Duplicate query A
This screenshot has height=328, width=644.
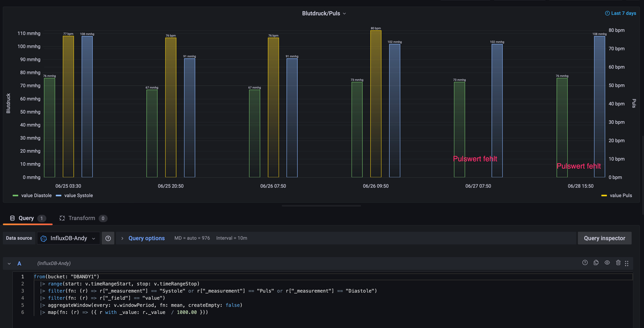pyautogui.click(x=596, y=263)
